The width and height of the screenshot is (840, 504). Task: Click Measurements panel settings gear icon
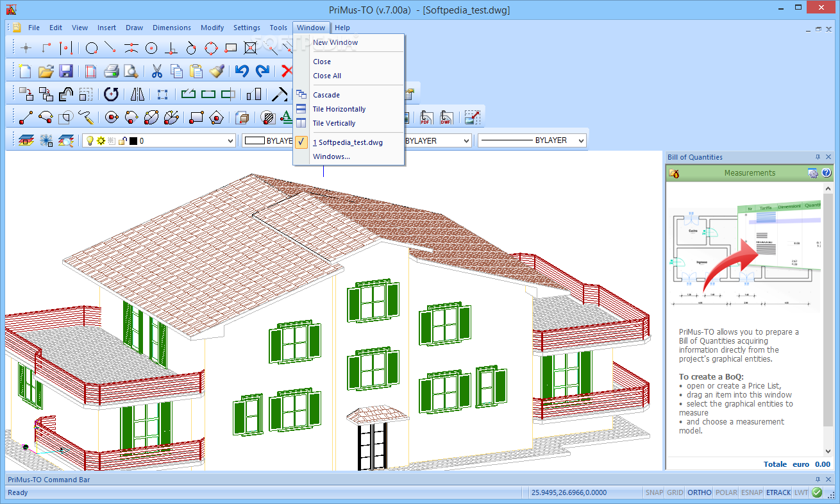coord(812,172)
